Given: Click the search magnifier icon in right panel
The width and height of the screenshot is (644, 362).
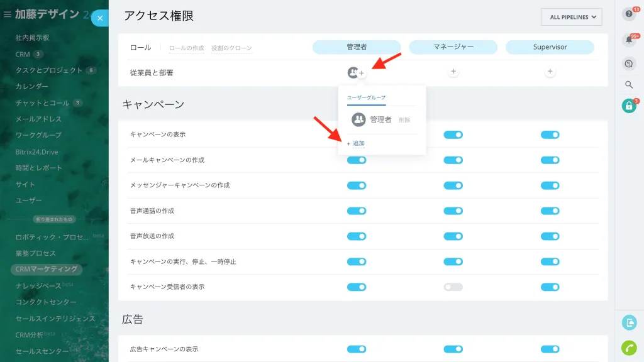Looking at the screenshot, I should point(629,85).
